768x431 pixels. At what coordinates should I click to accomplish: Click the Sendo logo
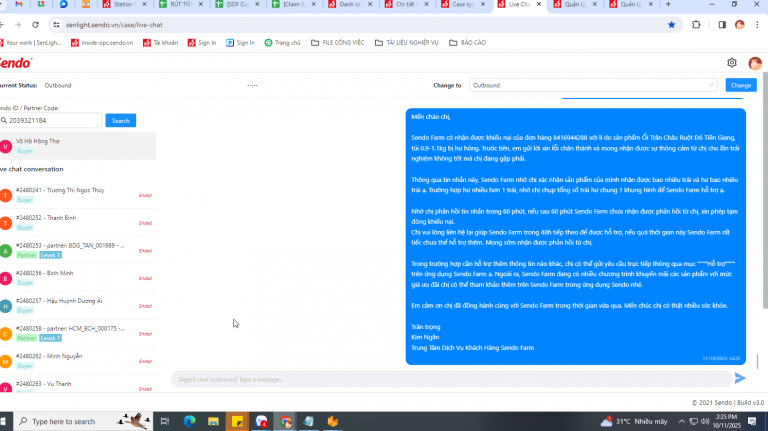tap(16, 63)
